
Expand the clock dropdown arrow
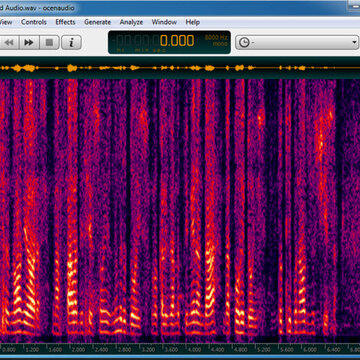click(x=354, y=42)
